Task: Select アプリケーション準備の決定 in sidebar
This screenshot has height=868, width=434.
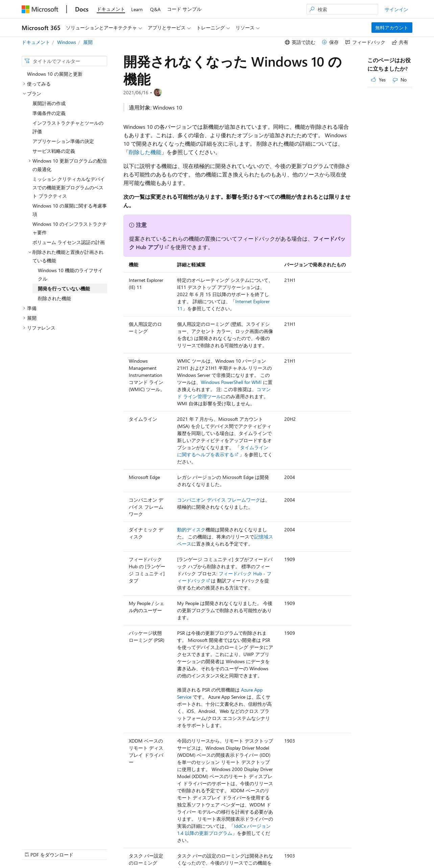Action: [63, 141]
